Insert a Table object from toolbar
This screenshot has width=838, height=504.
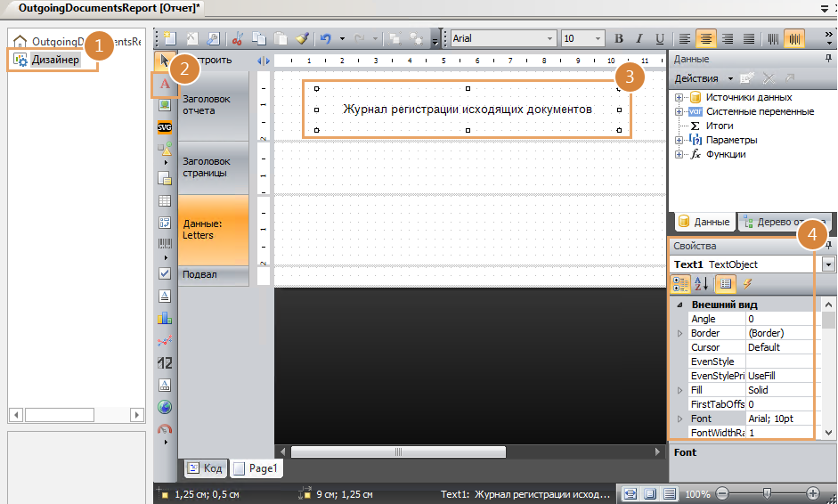[x=165, y=201]
